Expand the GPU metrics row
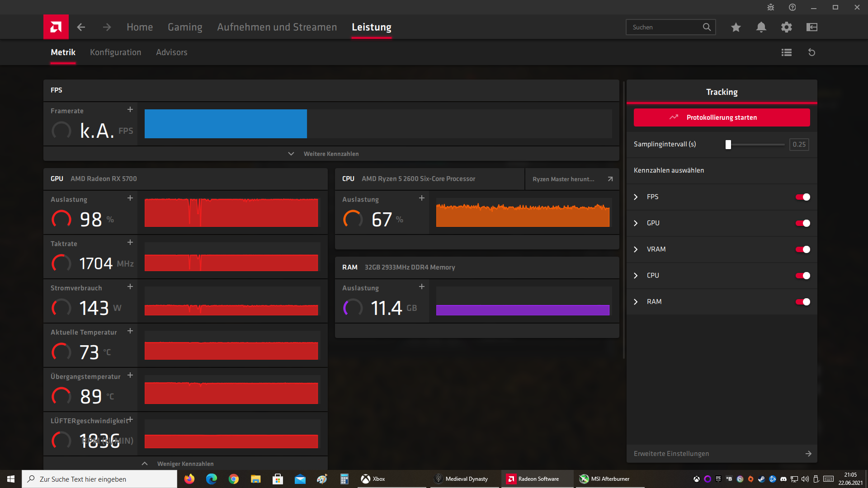 tap(636, 223)
